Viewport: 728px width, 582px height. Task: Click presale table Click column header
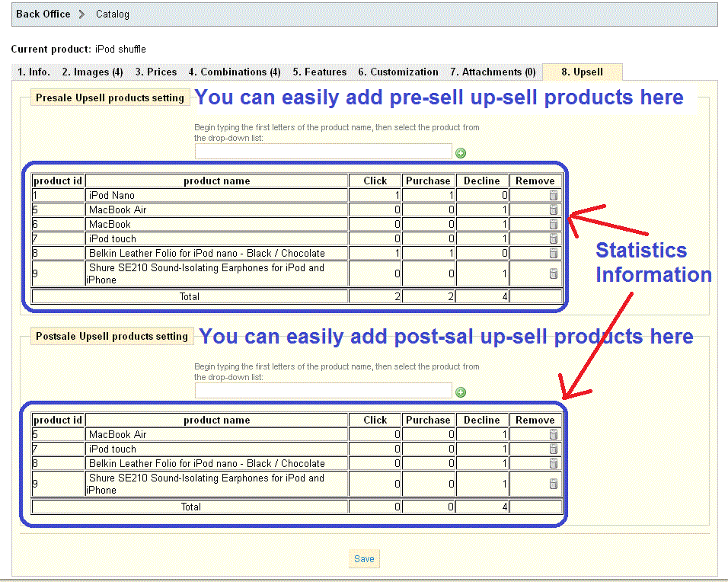click(x=375, y=181)
